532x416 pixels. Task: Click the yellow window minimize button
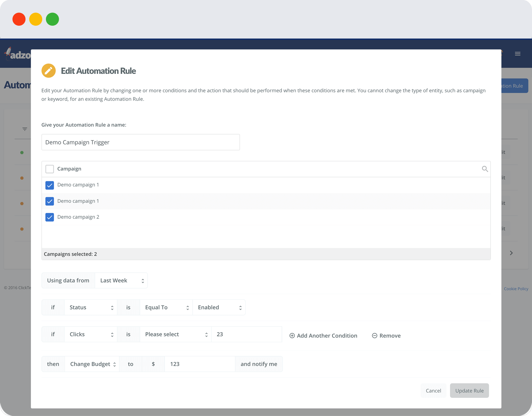point(36,19)
